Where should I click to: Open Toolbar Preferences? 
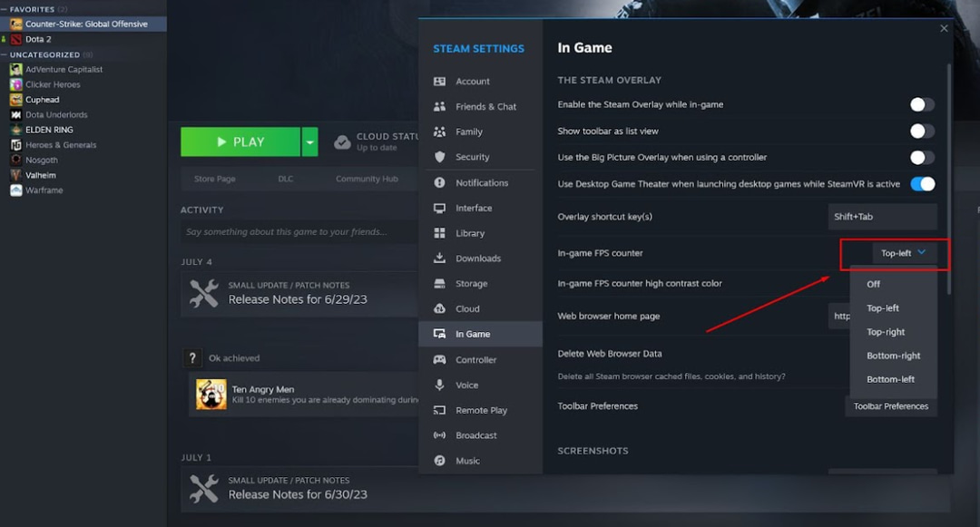pyautogui.click(x=890, y=405)
